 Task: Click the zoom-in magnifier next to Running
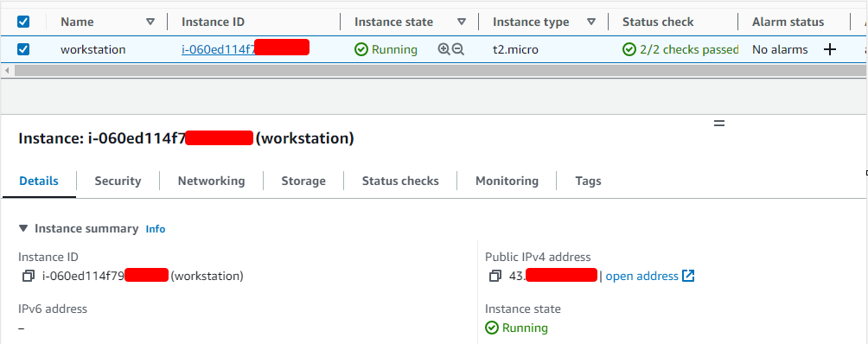pyautogui.click(x=444, y=49)
